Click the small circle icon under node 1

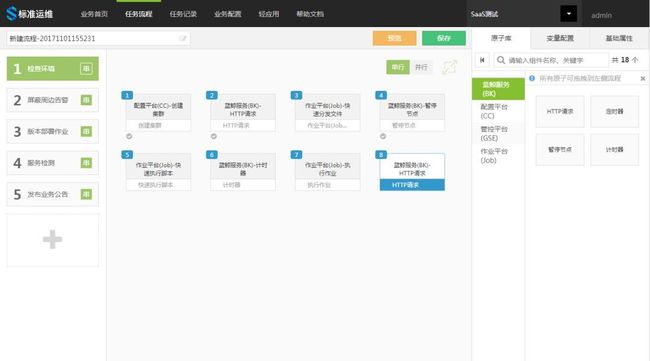point(129,136)
